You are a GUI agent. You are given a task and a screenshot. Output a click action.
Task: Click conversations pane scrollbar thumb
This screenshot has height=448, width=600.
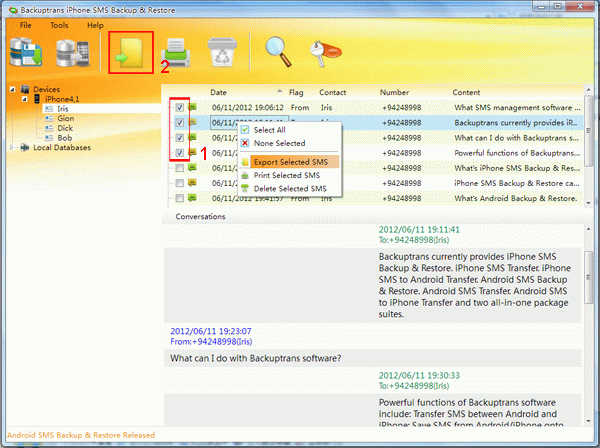[589, 277]
